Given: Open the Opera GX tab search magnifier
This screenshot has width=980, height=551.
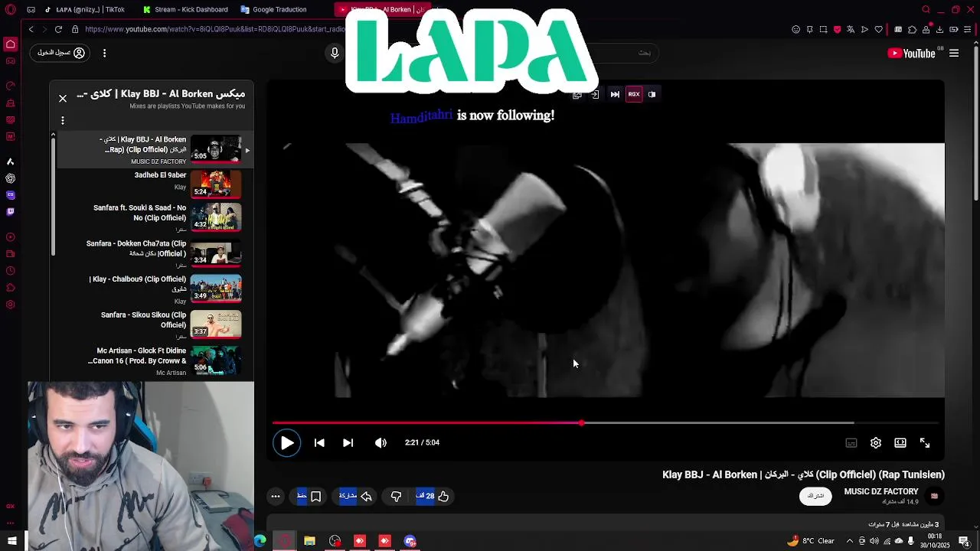Looking at the screenshot, I should click(x=926, y=9).
